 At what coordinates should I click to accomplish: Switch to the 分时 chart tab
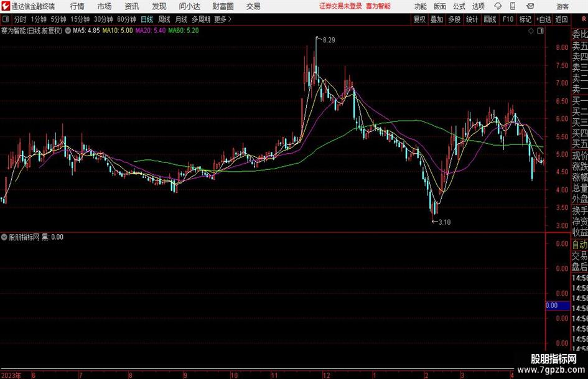[x=20, y=19]
